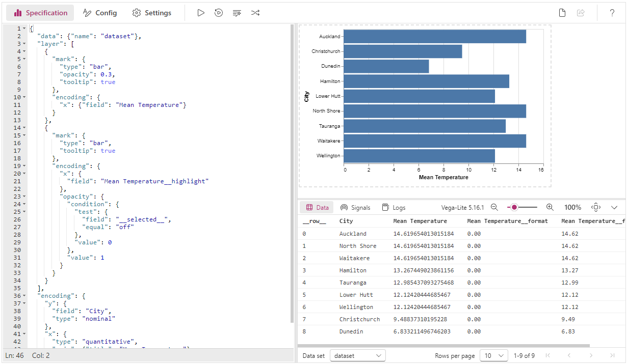Click the Christchurch cell in the table
Screen dimensions: 627x364
click(359, 319)
